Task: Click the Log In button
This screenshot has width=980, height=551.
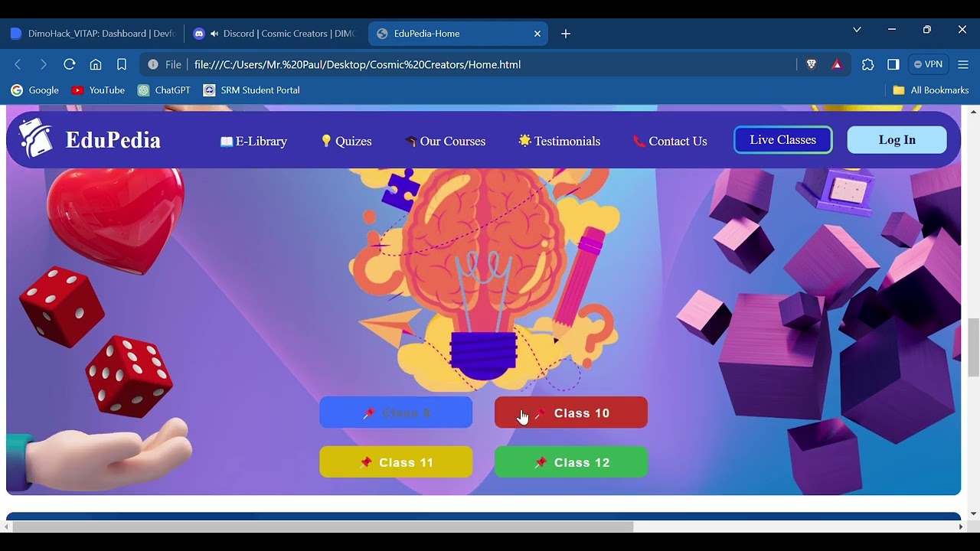Action: [x=897, y=140]
